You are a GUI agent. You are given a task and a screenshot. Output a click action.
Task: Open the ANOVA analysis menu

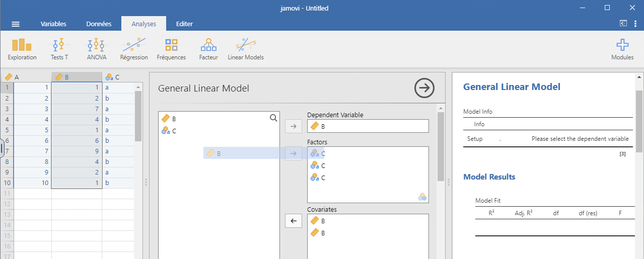[x=96, y=49]
